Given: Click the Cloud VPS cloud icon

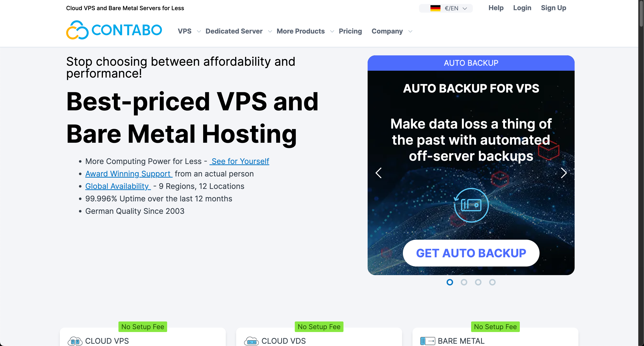Looking at the screenshot, I should pyautogui.click(x=75, y=341).
